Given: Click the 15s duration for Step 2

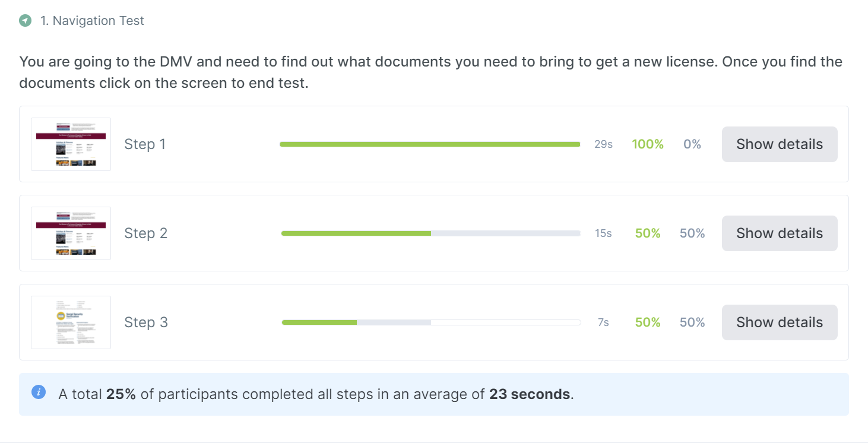Looking at the screenshot, I should (603, 233).
